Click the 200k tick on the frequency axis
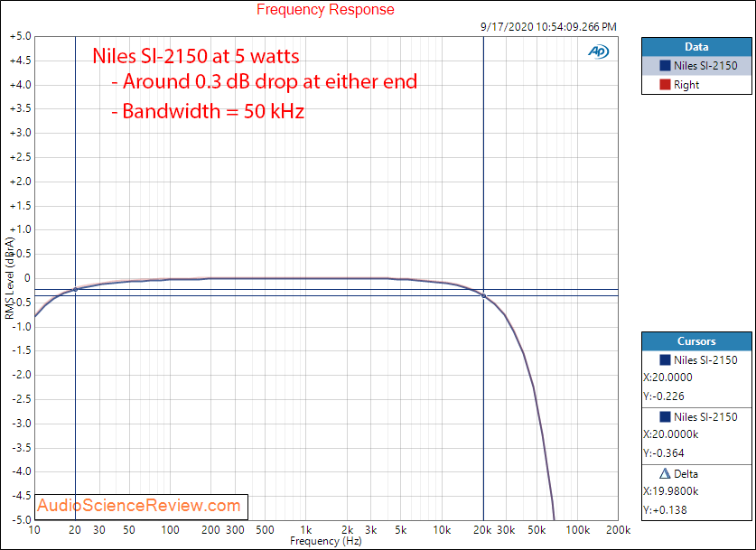This screenshot has width=756, height=550. [x=618, y=530]
